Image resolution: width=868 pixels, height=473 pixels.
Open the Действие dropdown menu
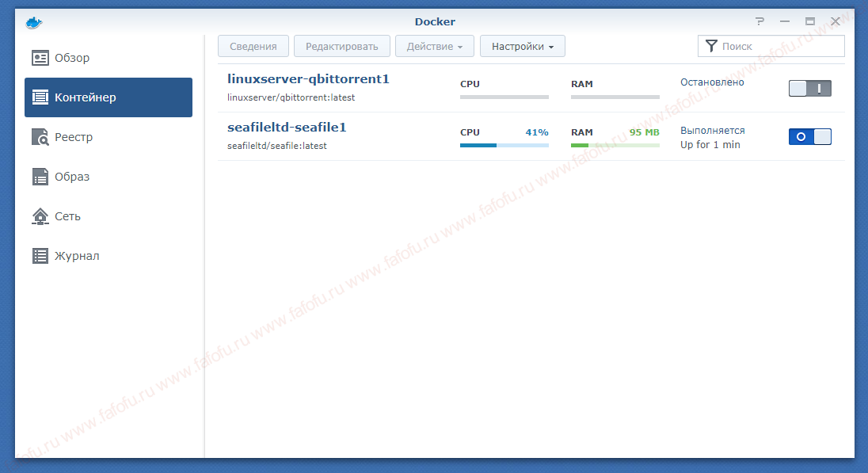(x=435, y=47)
